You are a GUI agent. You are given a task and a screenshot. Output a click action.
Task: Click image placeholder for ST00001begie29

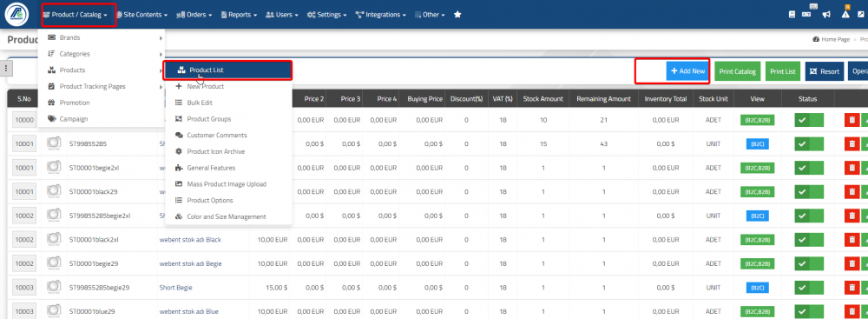click(54, 264)
